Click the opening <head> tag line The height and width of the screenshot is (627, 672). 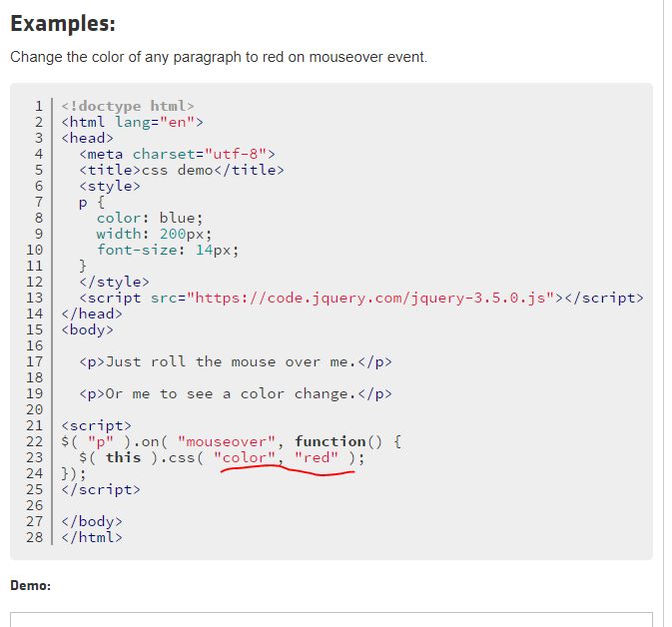(88, 138)
